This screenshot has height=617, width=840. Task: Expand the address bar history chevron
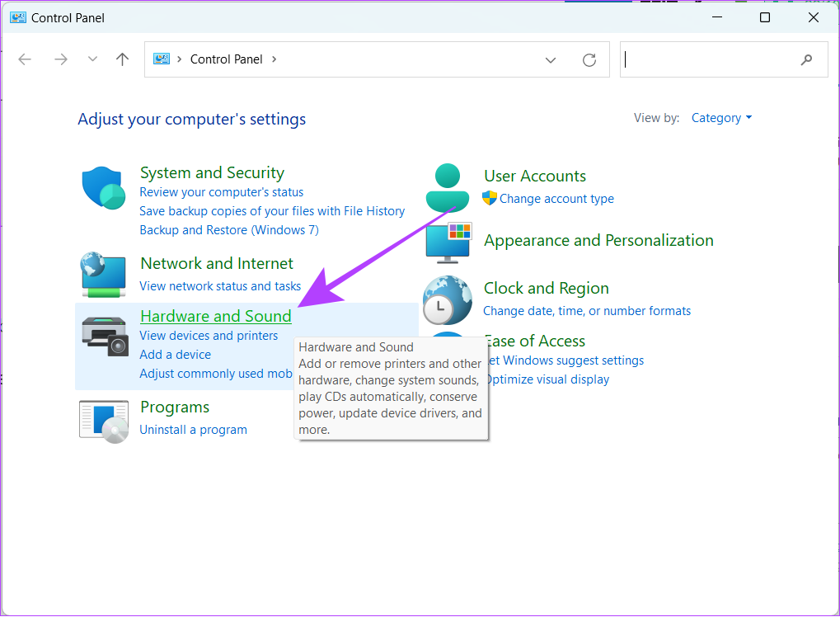coord(550,59)
